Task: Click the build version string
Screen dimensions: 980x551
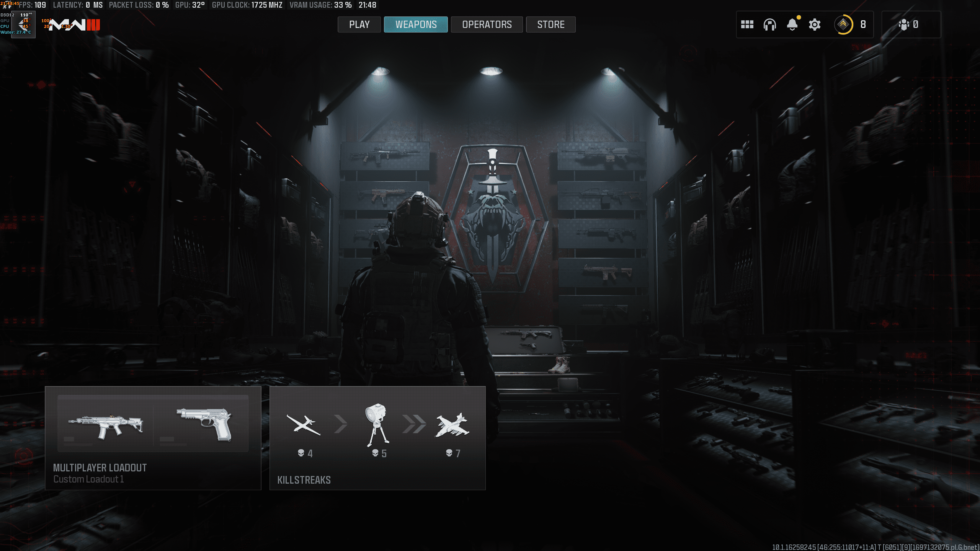Action: click(875, 547)
